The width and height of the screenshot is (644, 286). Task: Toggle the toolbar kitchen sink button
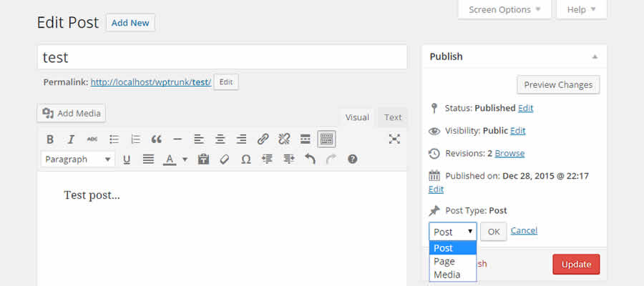[x=326, y=139]
